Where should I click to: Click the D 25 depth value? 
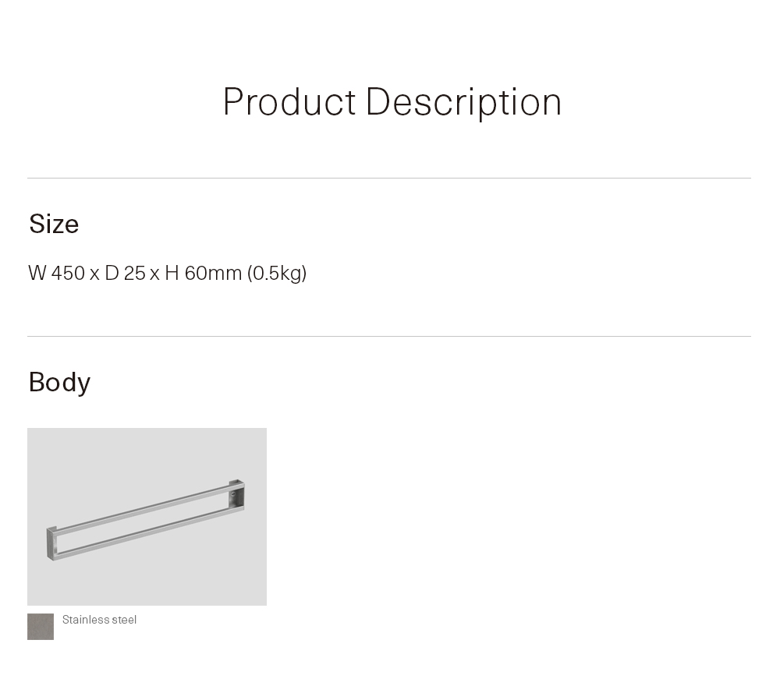coord(125,273)
